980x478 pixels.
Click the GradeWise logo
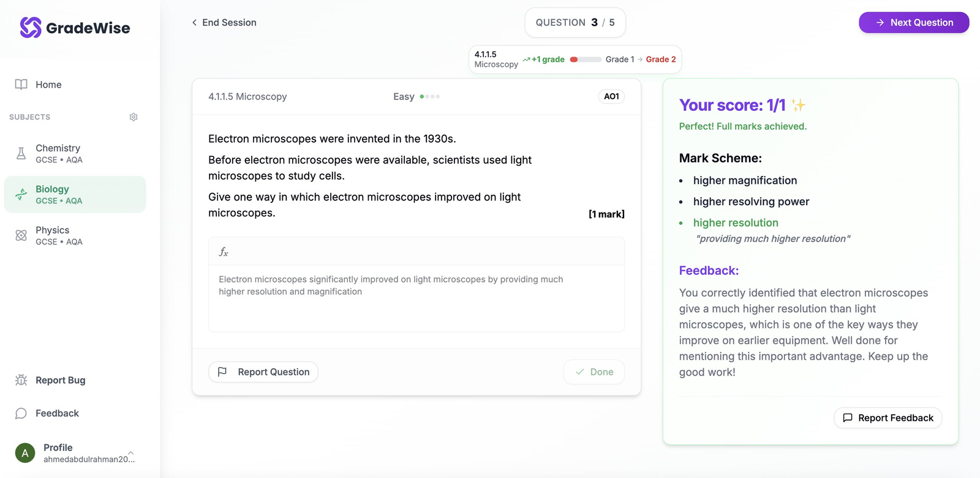(73, 28)
